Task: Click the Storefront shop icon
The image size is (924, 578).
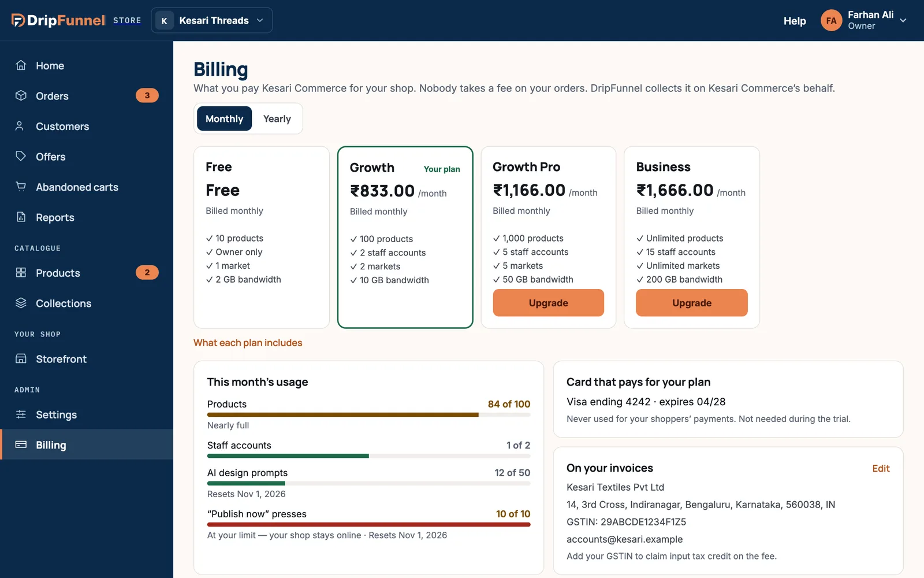Action: coord(21,358)
